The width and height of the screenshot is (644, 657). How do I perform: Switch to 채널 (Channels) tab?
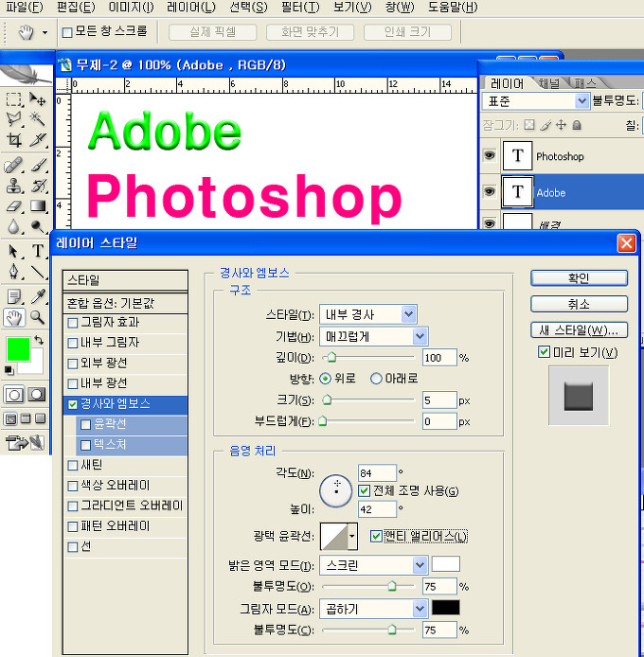pyautogui.click(x=549, y=83)
